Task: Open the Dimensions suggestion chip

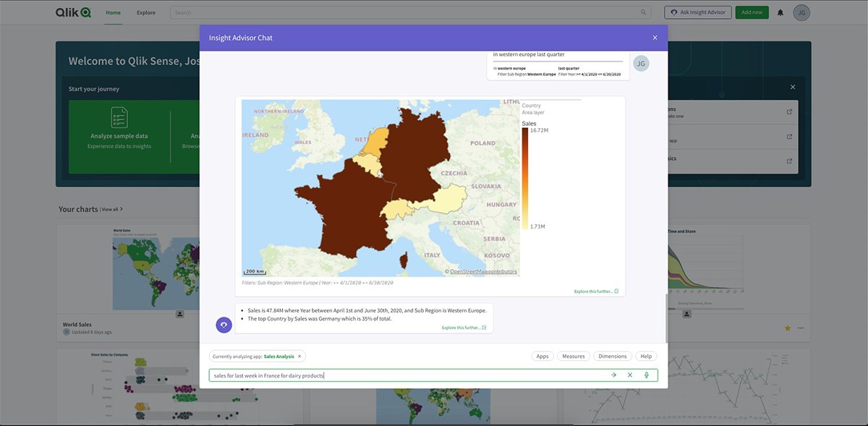Action: (613, 356)
